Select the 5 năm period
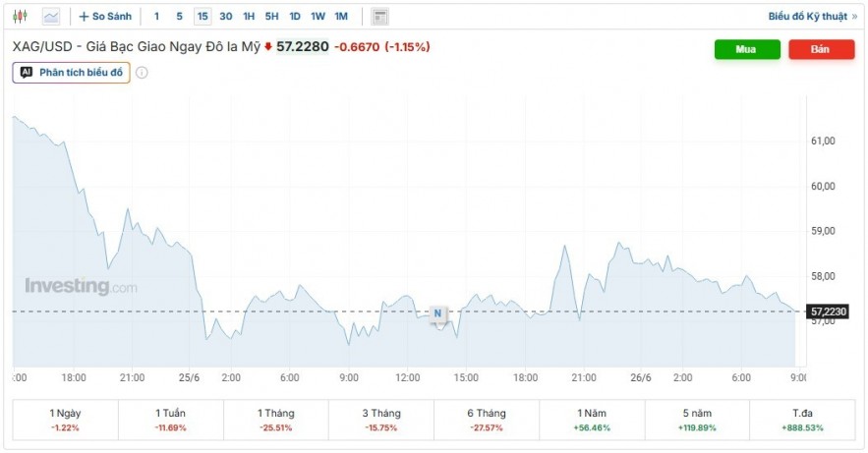The width and height of the screenshot is (868, 453). 697,420
